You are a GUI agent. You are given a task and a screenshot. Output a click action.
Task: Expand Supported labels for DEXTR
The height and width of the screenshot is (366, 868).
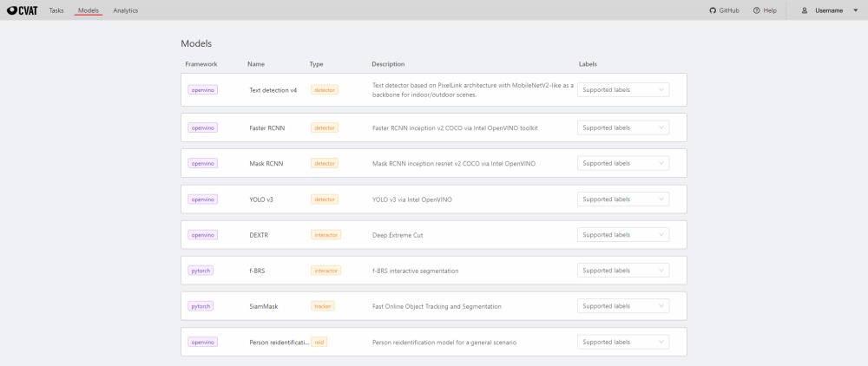tap(622, 234)
